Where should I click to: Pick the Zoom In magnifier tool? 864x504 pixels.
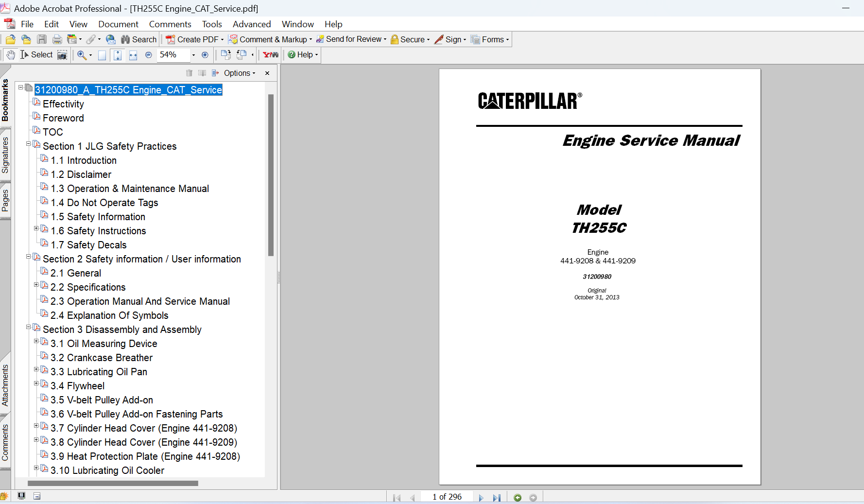82,55
